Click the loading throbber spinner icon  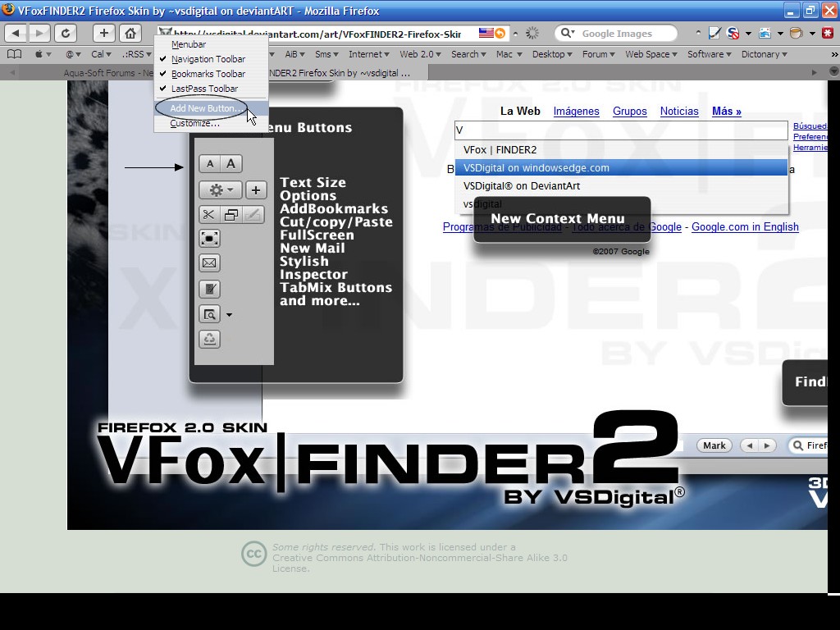point(532,33)
